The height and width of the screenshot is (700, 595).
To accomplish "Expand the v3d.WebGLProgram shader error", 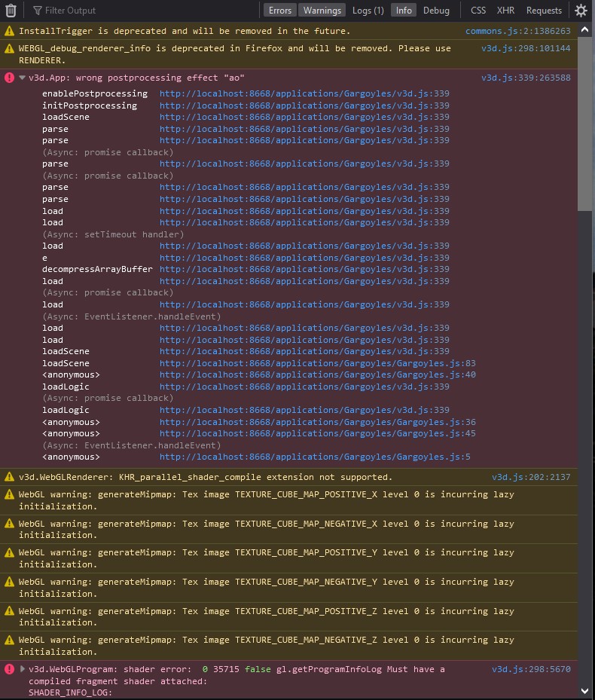I will click(23, 669).
